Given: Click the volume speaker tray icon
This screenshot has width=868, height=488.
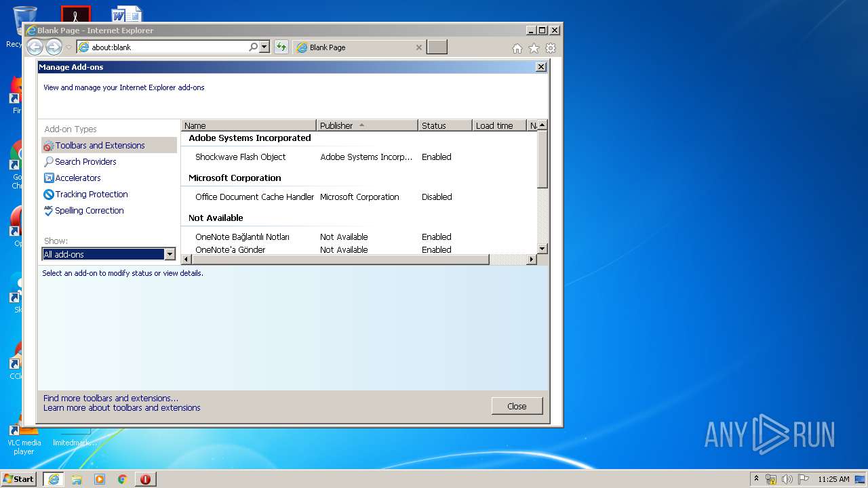Looking at the screenshot, I should pos(787,479).
